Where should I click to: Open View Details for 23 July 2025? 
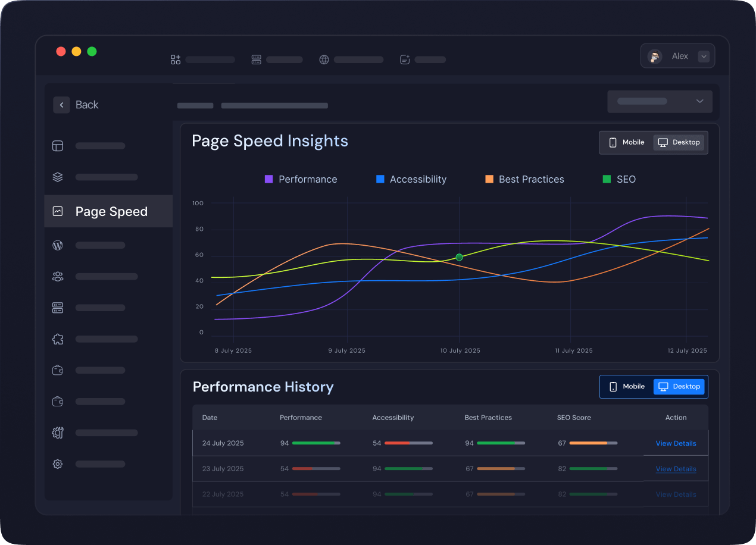coord(676,469)
